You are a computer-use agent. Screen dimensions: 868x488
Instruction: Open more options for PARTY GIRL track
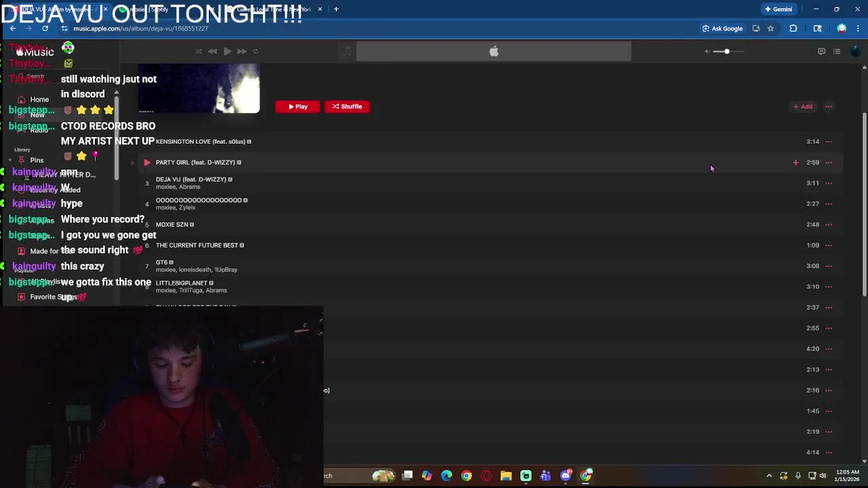point(829,163)
